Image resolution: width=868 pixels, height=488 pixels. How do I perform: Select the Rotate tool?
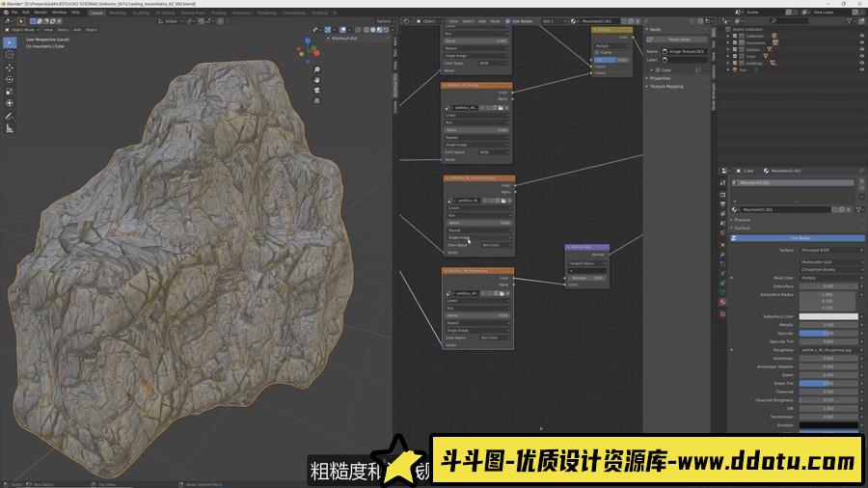click(10, 79)
